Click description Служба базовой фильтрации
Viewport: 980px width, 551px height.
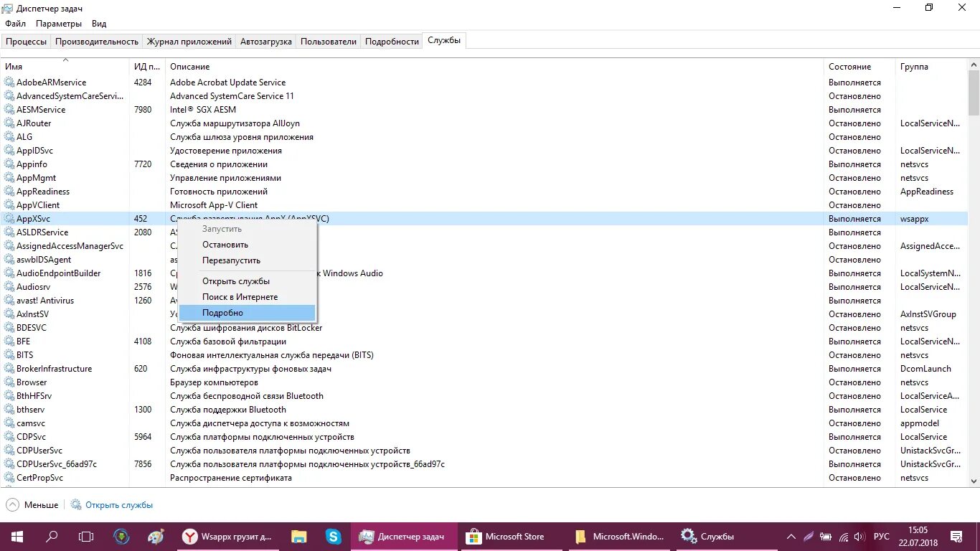228,342
